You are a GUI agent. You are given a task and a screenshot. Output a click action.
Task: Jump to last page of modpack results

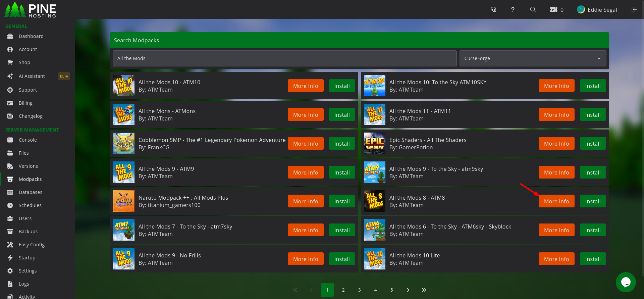pos(424,290)
